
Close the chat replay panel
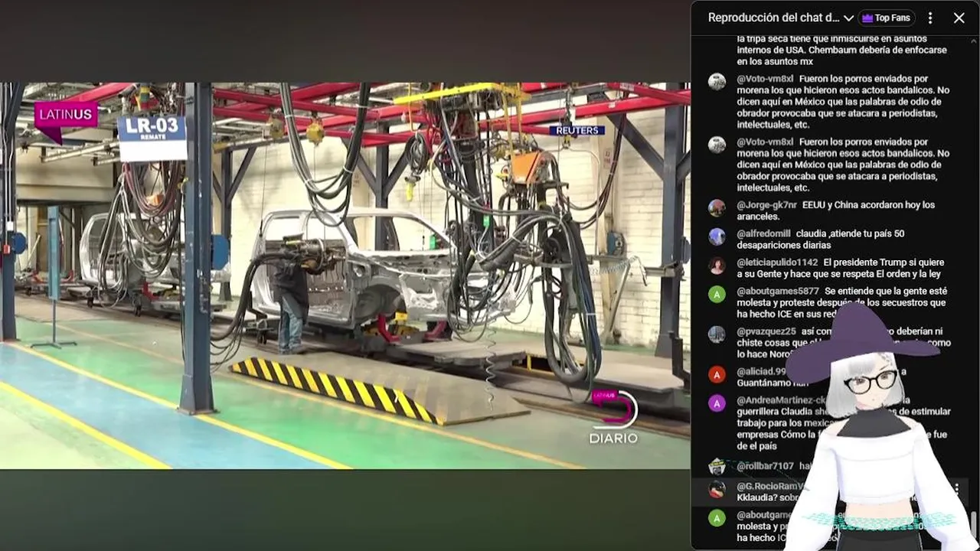pyautogui.click(x=959, y=18)
